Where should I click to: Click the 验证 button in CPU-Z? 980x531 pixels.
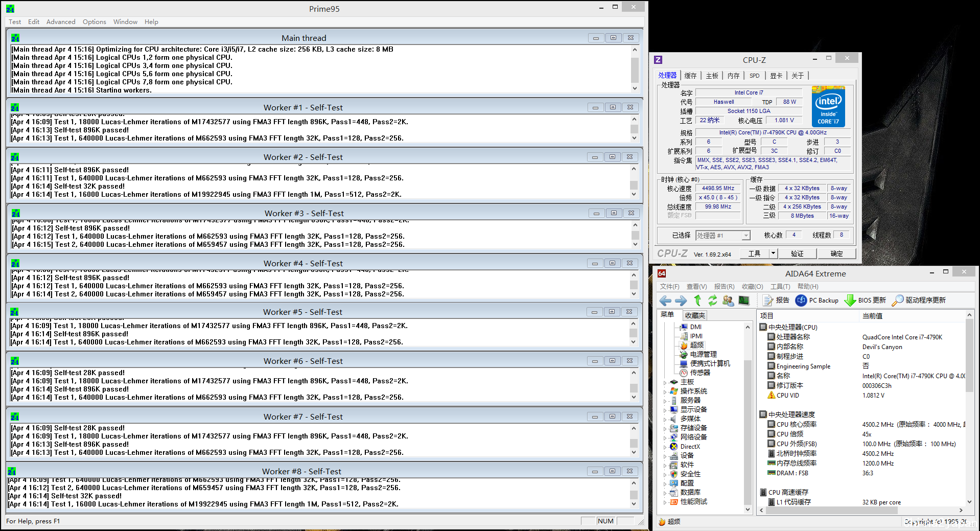click(797, 253)
